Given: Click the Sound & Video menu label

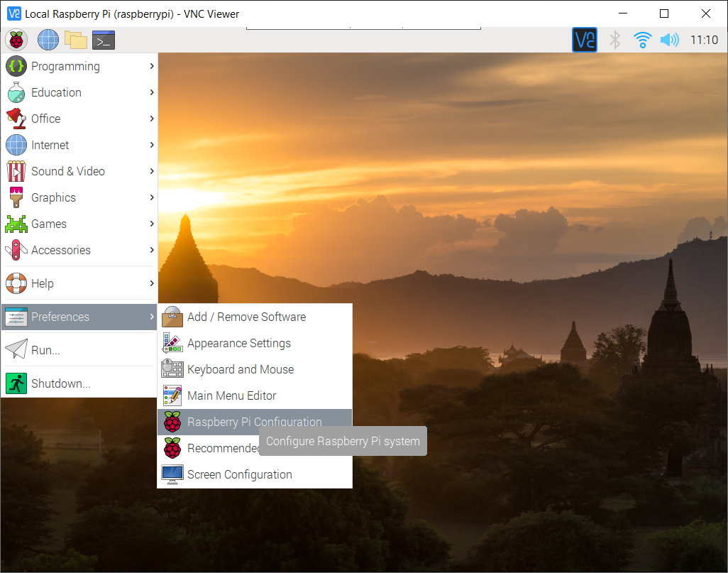Looking at the screenshot, I should click(68, 171).
